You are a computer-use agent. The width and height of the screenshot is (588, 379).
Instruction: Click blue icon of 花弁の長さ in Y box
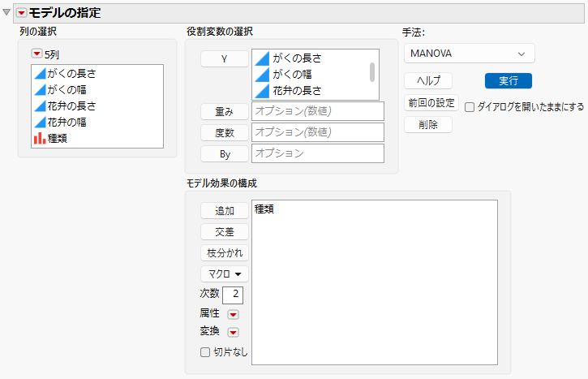(x=262, y=90)
